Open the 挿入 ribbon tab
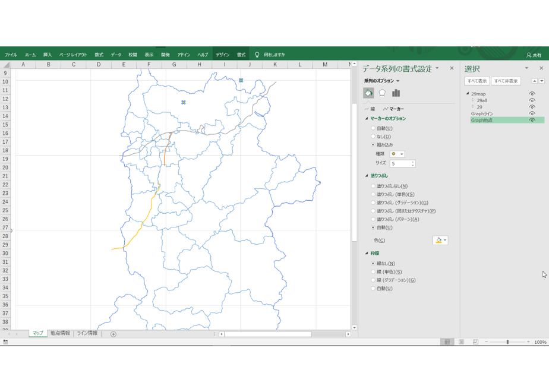The image size is (549, 392). 48,55
